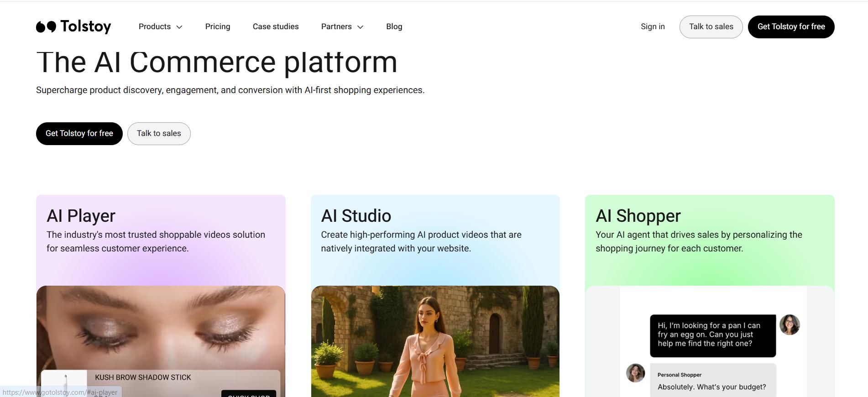
Task: Click the 'Hi, I'm looking for a pan' chat bubble
Action: (713, 335)
